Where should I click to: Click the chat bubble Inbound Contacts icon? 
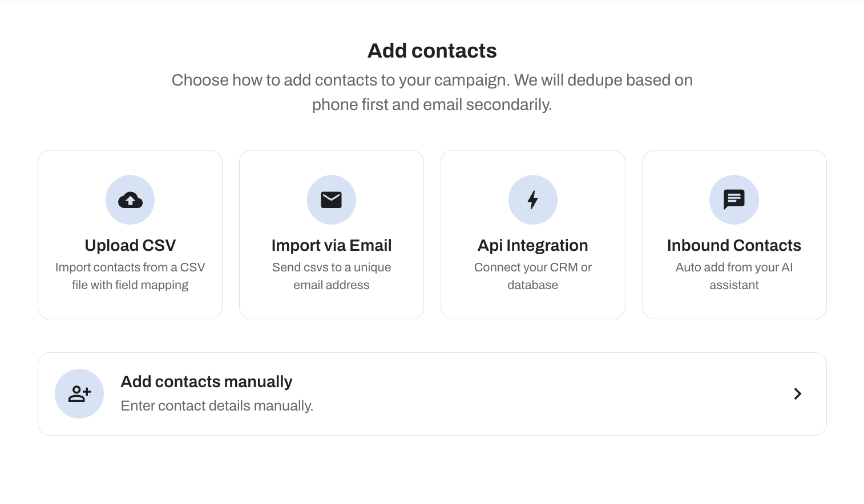coord(734,200)
